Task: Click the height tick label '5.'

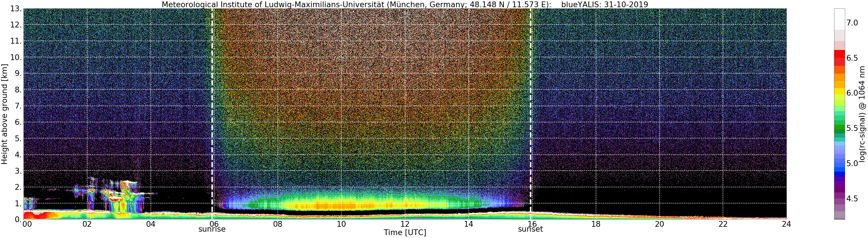Action: pyautogui.click(x=18, y=138)
